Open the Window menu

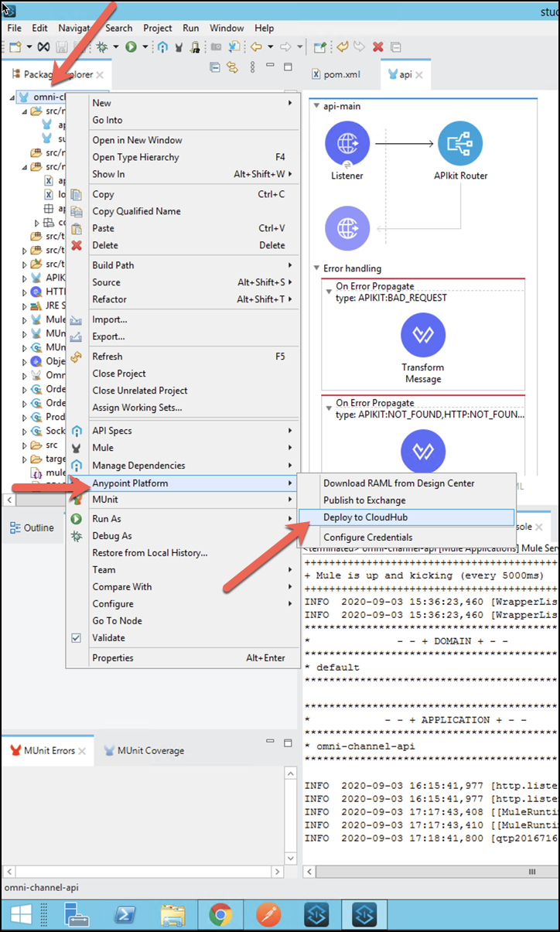pos(227,28)
